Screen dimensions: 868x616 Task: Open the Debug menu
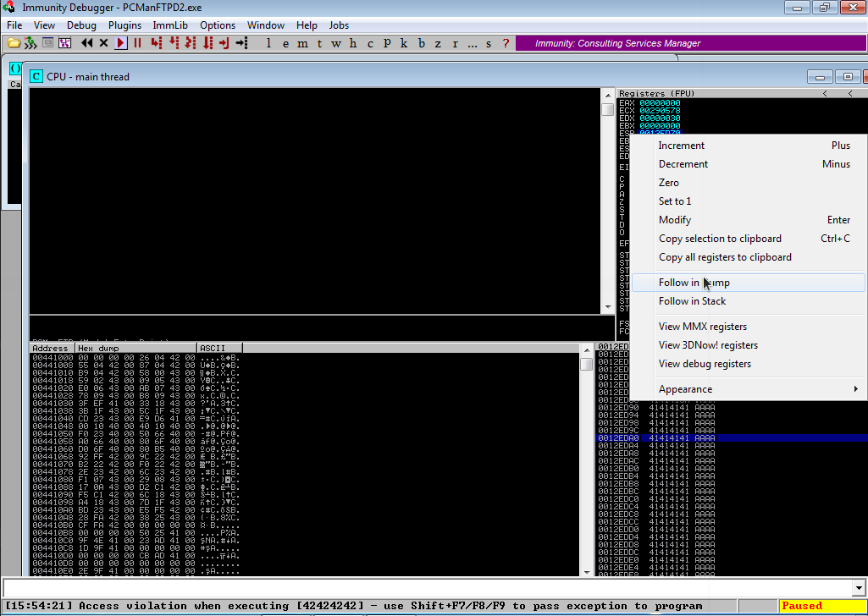coord(81,25)
